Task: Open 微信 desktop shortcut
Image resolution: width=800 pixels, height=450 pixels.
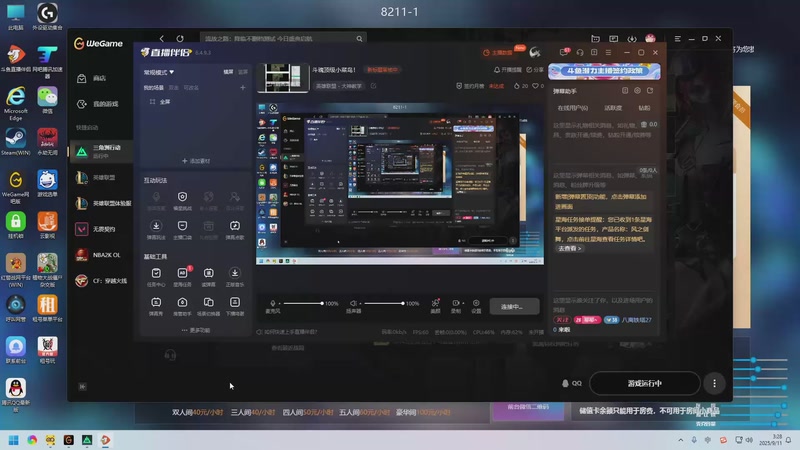Action: point(47,100)
